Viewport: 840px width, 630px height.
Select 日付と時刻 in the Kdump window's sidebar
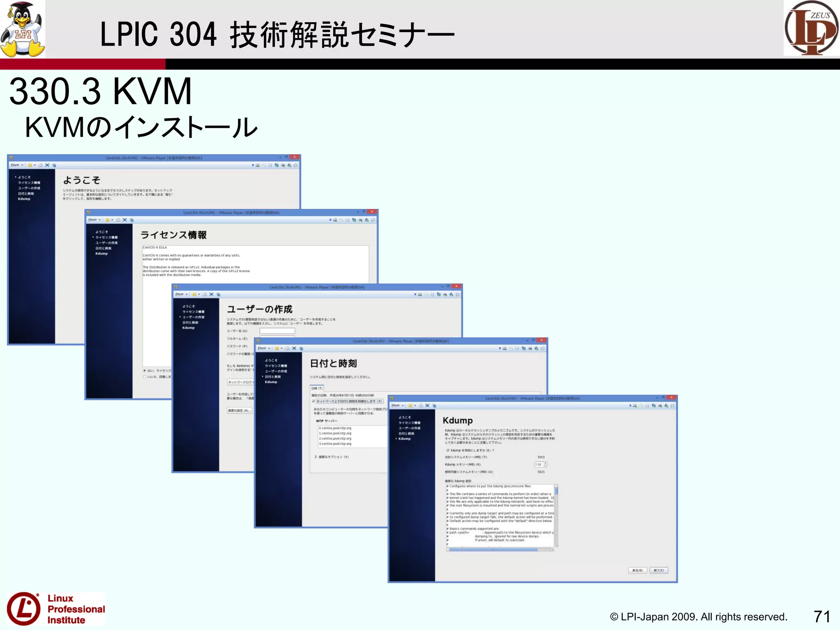tap(406, 433)
